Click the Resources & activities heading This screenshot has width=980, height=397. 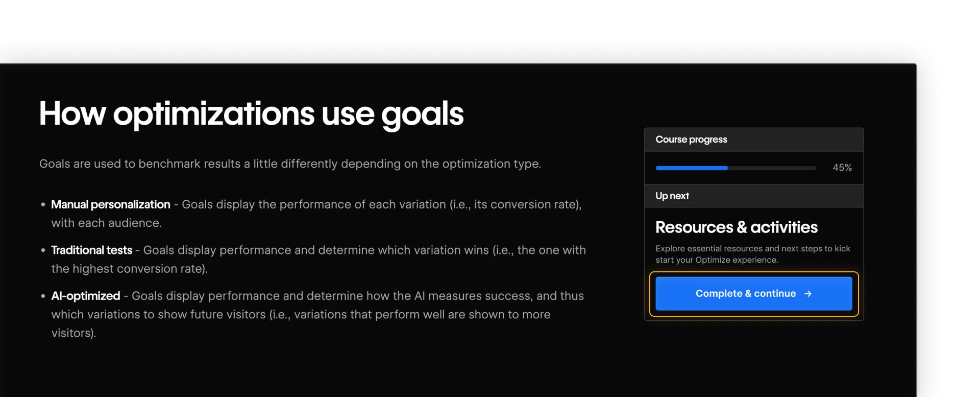736,227
